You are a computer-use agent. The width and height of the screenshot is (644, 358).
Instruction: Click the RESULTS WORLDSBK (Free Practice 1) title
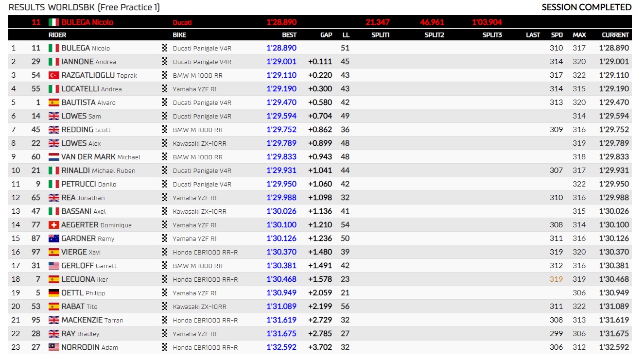click(x=84, y=7)
